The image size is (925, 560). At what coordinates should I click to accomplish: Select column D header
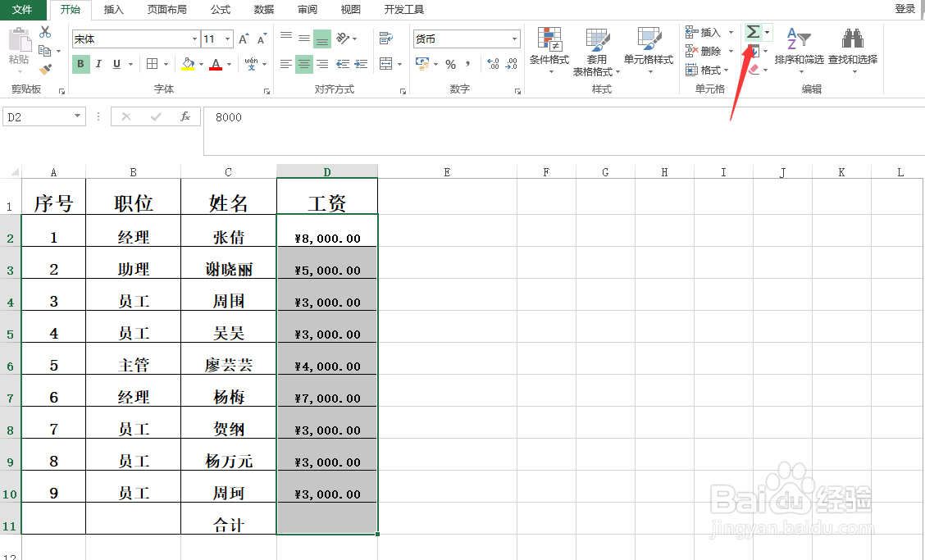pyautogui.click(x=327, y=171)
